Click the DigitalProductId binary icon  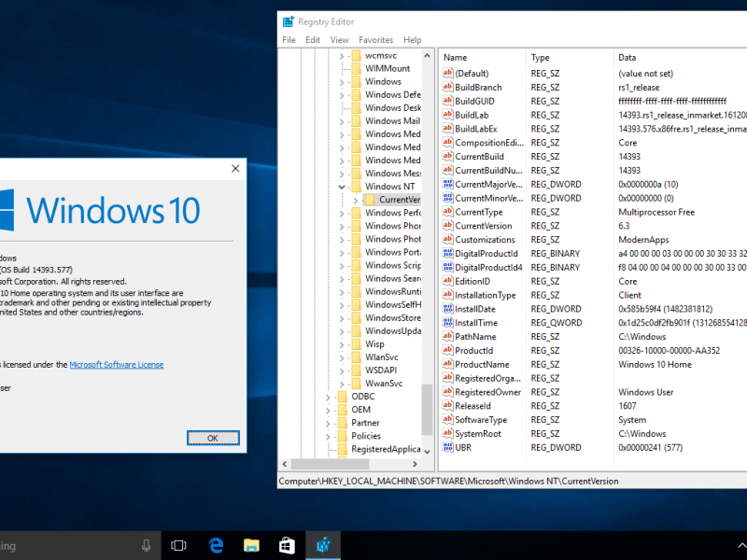447,253
